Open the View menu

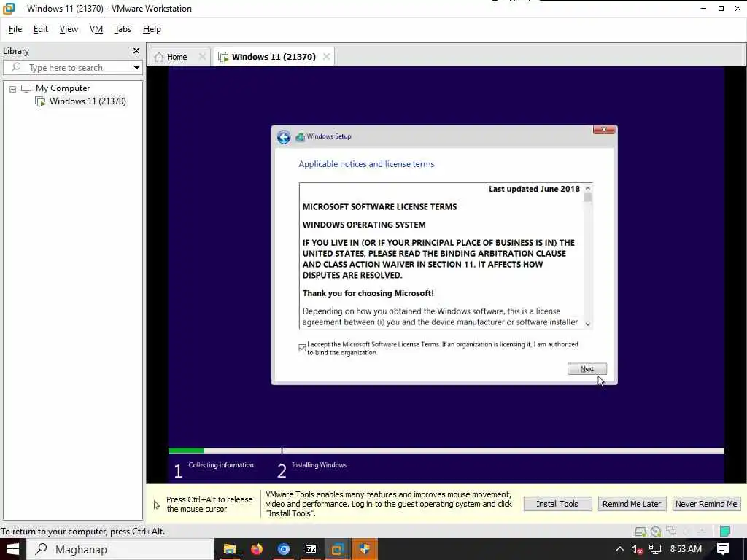click(x=69, y=29)
